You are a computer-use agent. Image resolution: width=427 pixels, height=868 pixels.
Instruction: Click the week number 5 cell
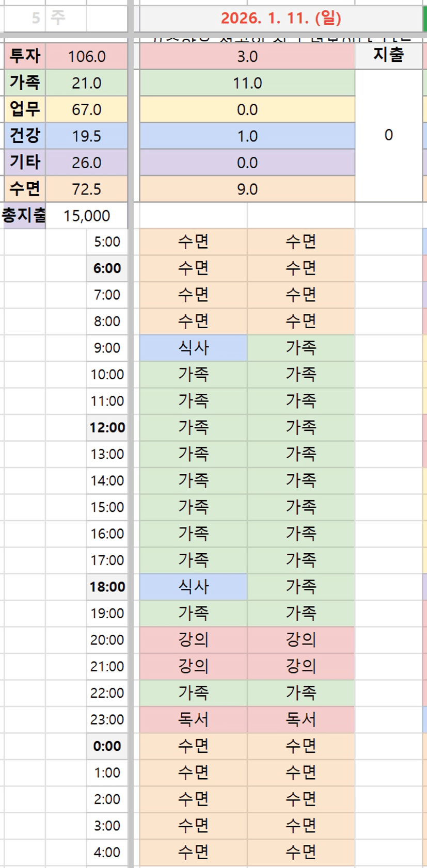(35, 19)
